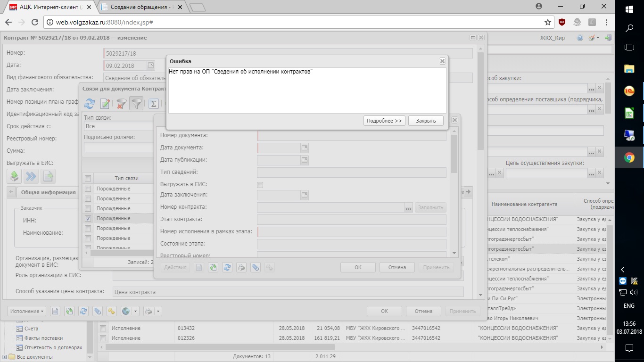644x362 pixels.
Task: Click the Закрыть button in error dialog
Action: 426,121
